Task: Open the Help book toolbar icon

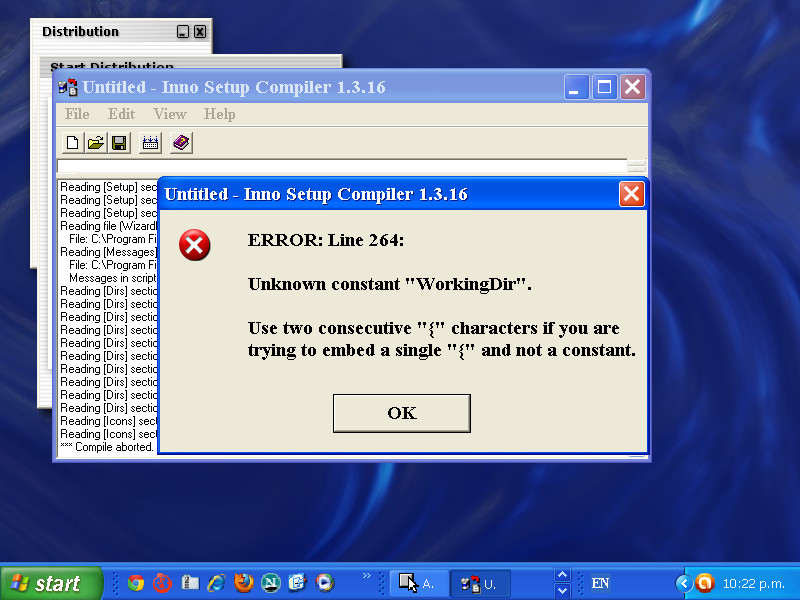Action: pyautogui.click(x=181, y=143)
